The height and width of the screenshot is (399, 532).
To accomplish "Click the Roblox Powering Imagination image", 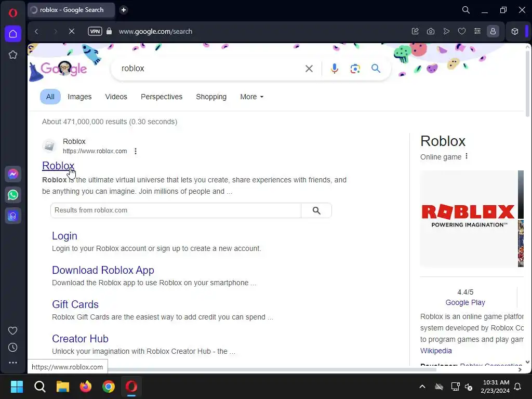I will coord(468,219).
